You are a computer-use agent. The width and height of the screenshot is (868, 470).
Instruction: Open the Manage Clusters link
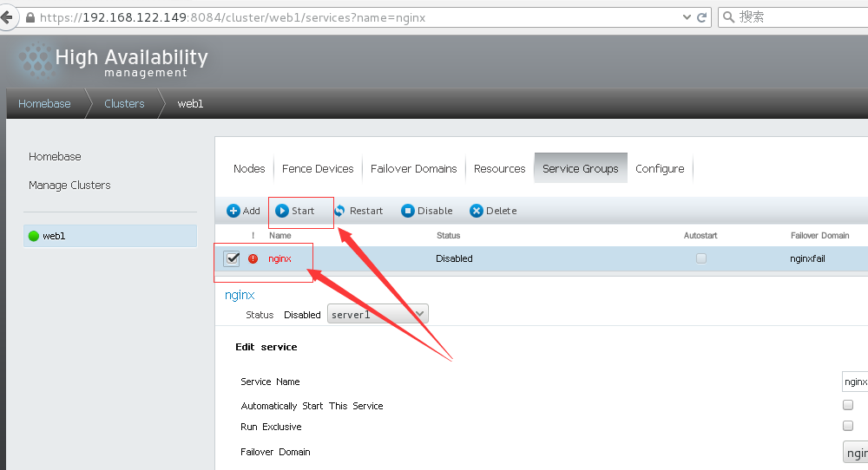click(x=69, y=185)
